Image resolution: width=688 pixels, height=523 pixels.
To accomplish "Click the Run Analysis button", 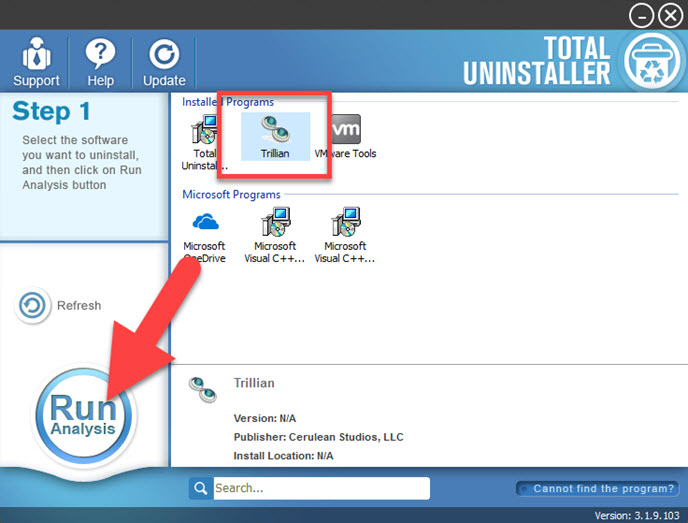I will [83, 415].
